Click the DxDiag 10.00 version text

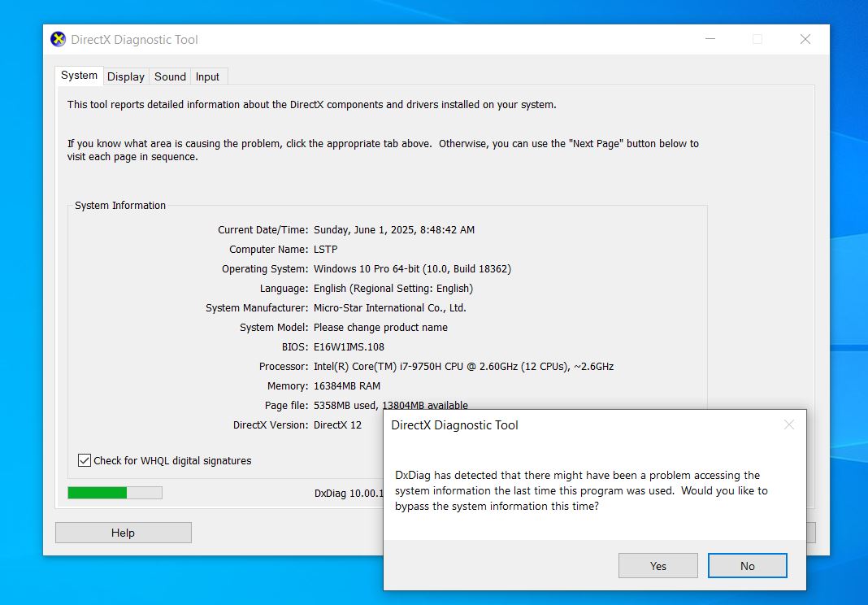point(349,493)
